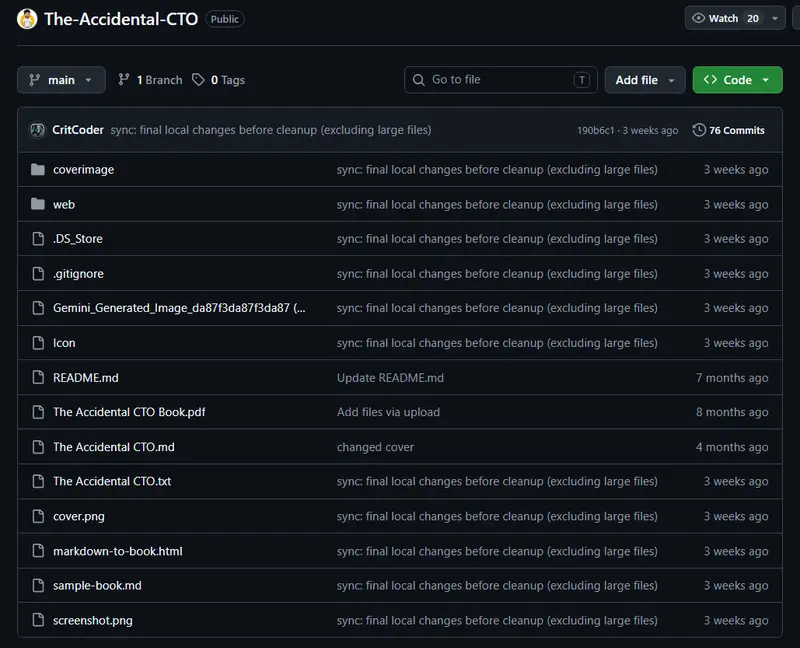Click the screenshot.png file icon

38,620
